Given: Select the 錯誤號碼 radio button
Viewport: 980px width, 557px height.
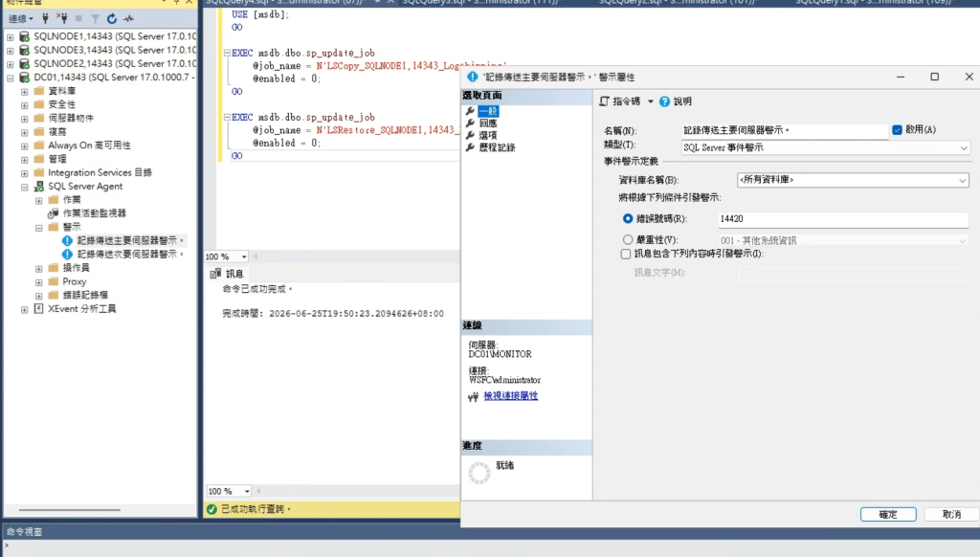Looking at the screenshot, I should tap(628, 219).
